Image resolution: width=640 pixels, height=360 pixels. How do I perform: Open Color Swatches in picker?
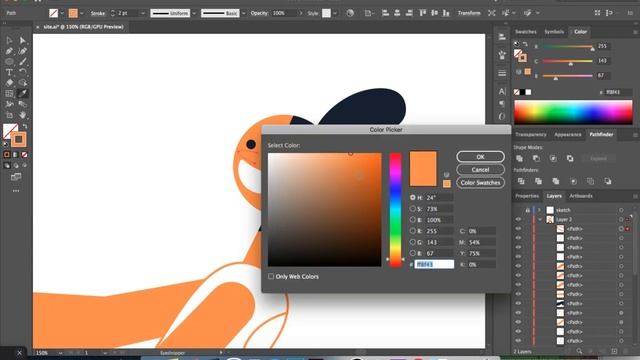(480, 182)
